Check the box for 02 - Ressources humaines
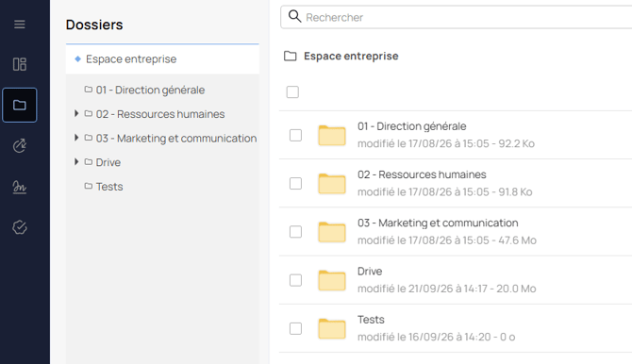This screenshot has height=364, width=632. point(295,183)
